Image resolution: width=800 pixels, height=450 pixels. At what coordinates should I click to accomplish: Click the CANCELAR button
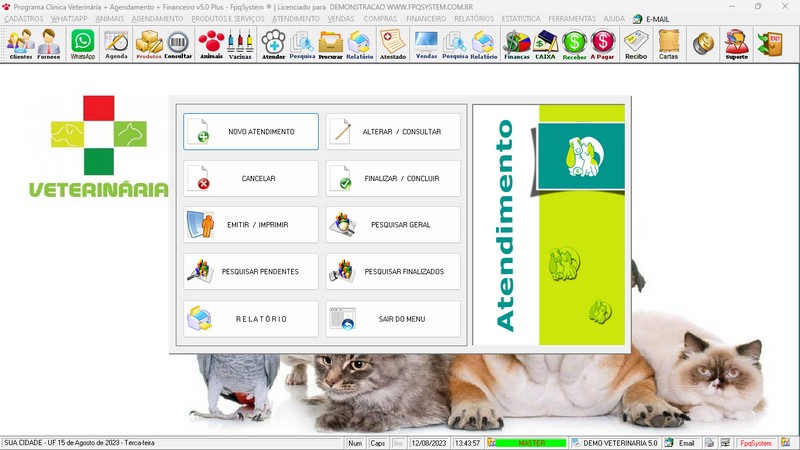(x=251, y=179)
